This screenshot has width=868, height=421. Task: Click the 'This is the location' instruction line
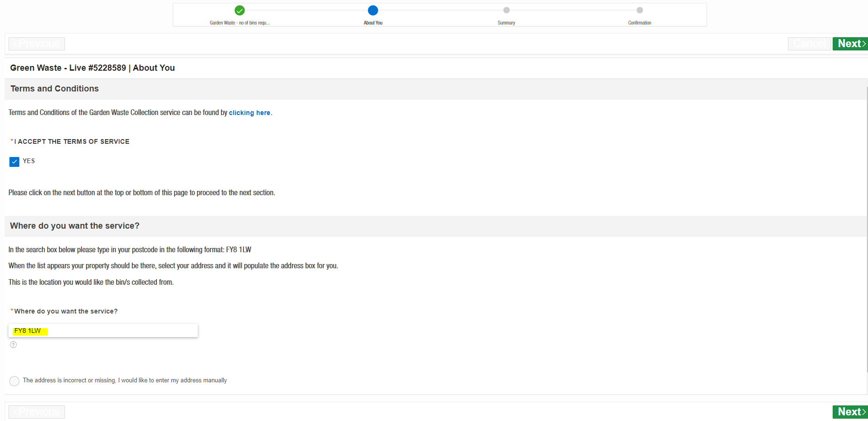tap(91, 282)
